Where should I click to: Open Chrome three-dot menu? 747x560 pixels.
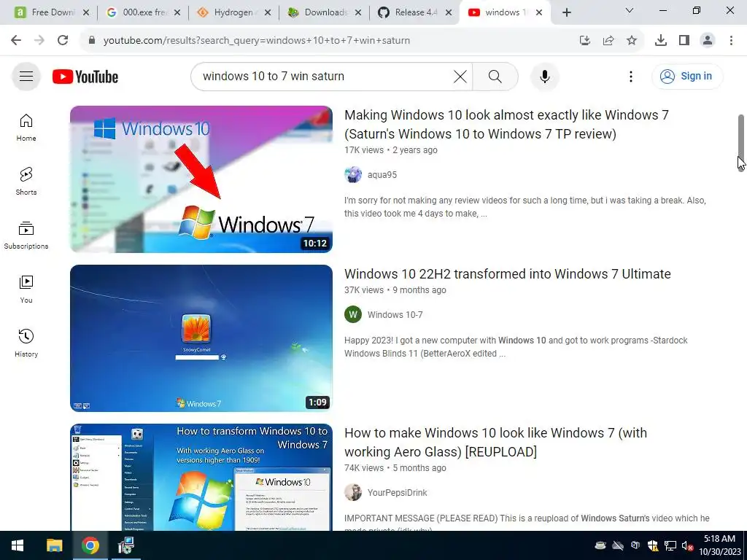click(731, 41)
